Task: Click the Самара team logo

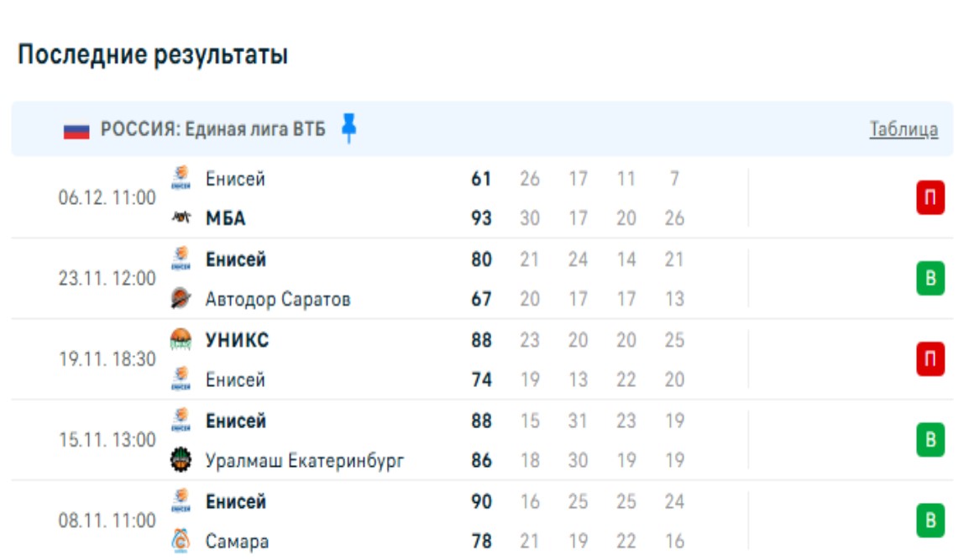Action: pos(181,542)
